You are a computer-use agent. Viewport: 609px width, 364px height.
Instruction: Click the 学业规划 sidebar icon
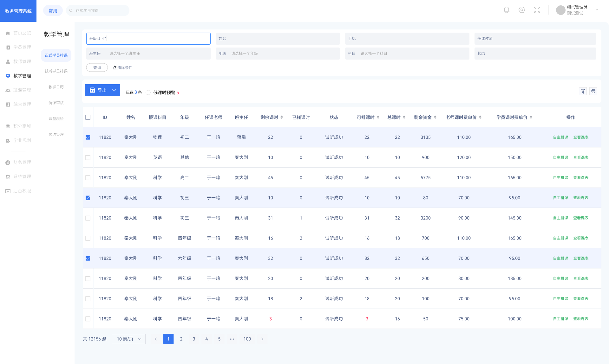point(8,140)
